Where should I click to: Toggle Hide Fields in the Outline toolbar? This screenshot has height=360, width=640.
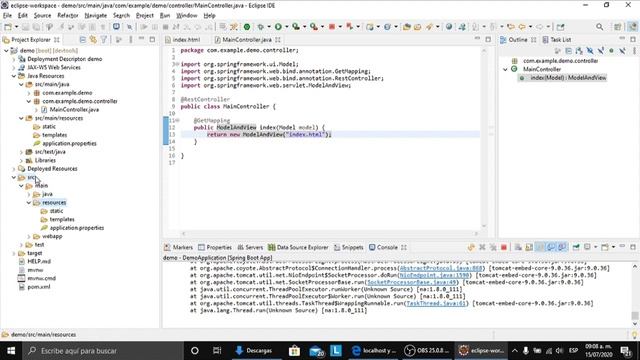(590, 51)
